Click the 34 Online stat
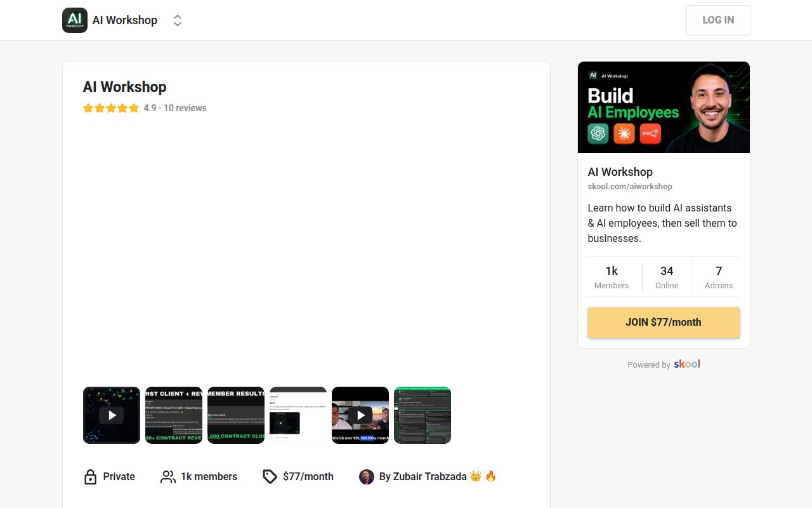812x508 pixels. (x=667, y=277)
